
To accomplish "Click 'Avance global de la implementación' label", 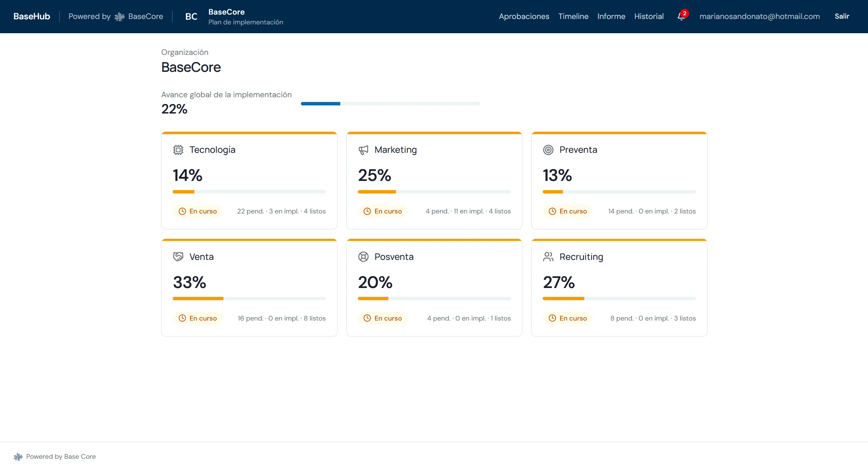I will click(x=226, y=95).
